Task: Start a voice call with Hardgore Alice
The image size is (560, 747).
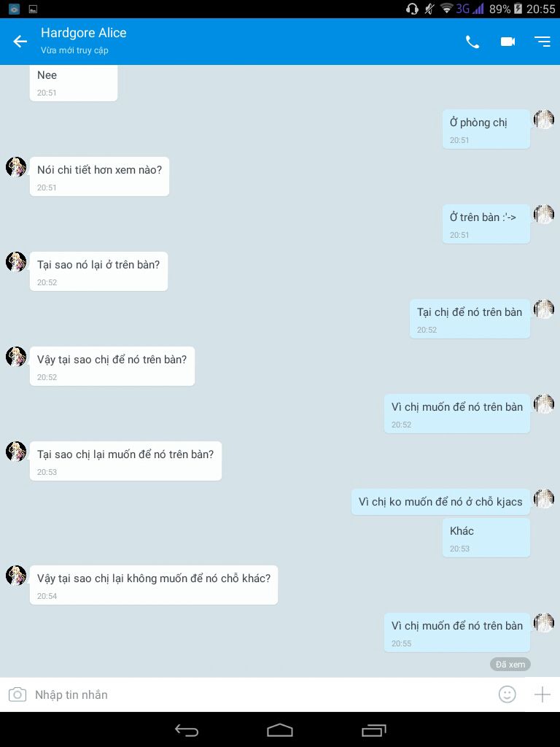Action: [472, 42]
